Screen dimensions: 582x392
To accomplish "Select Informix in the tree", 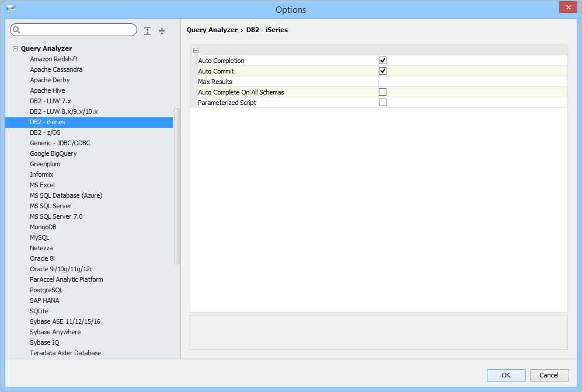I will (41, 174).
